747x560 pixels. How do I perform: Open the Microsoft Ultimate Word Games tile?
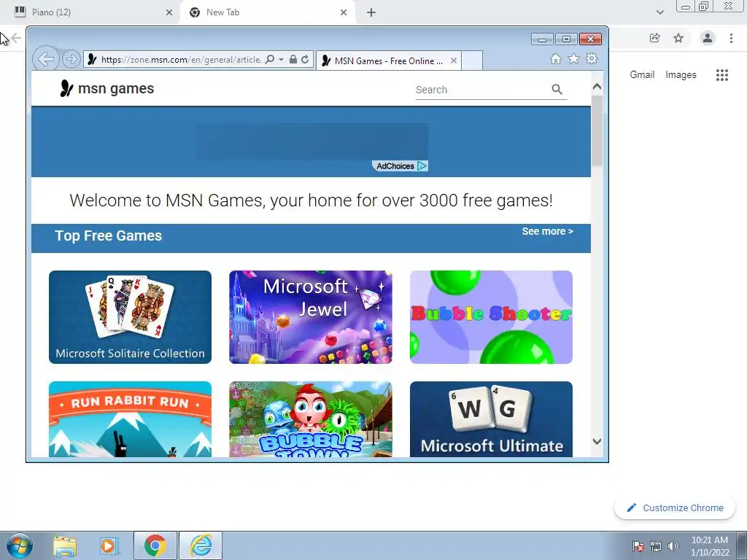491,419
